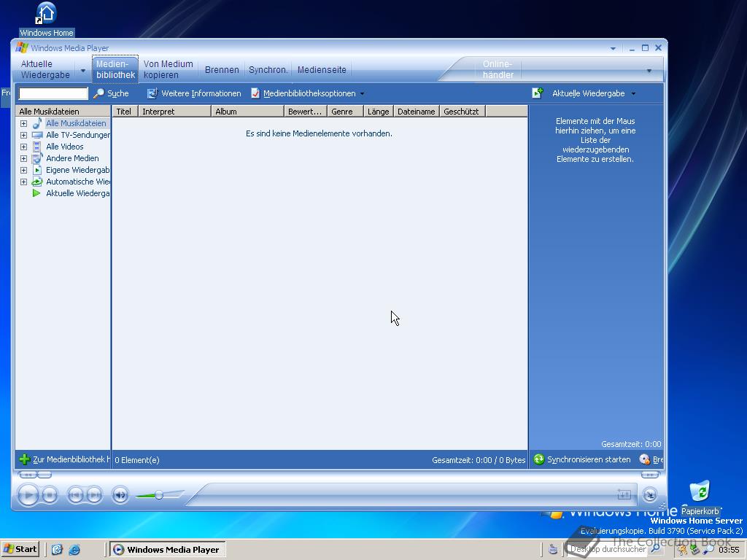Click the Weitere Informationen icon
Screen dimensions: 747x560
[152, 93]
